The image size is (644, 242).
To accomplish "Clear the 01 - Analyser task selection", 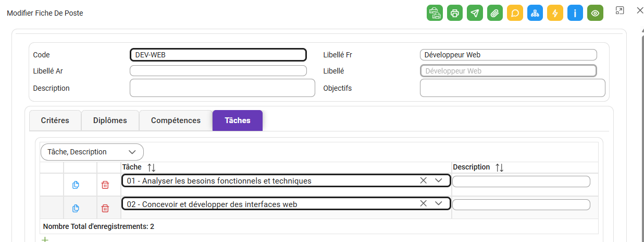I will (x=424, y=180).
